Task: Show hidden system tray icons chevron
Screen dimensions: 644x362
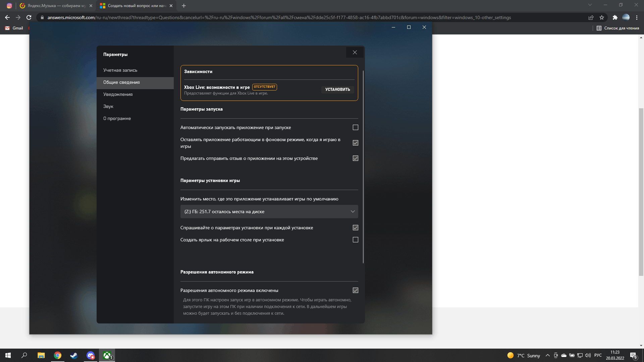Action: (547, 355)
